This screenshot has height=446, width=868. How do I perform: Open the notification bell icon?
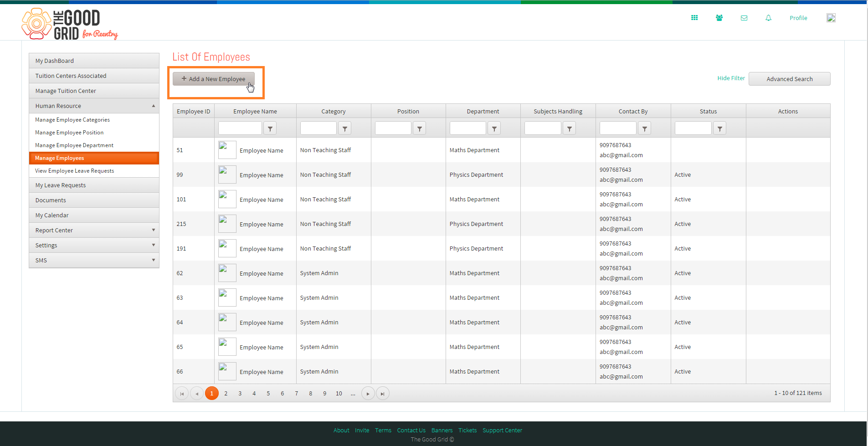tap(769, 18)
